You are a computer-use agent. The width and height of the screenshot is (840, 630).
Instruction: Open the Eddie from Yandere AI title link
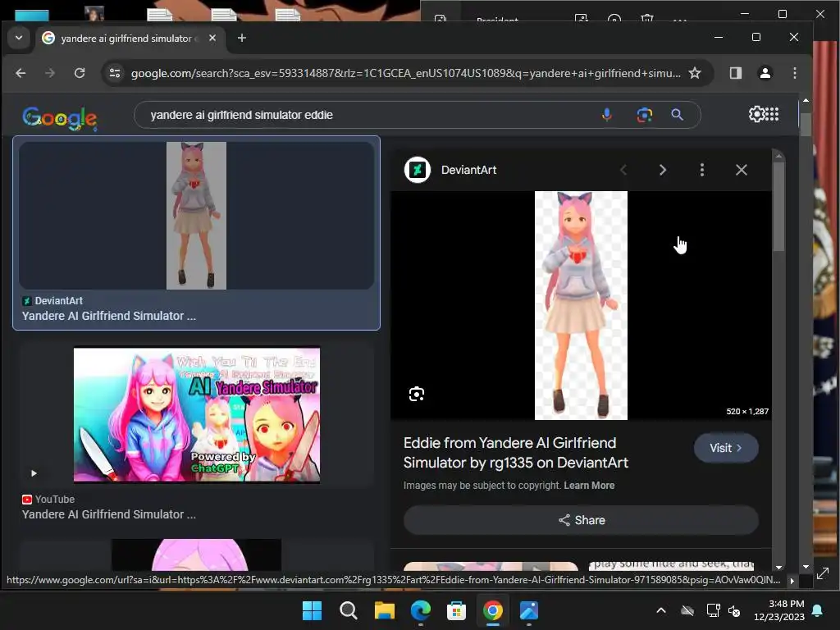point(515,453)
